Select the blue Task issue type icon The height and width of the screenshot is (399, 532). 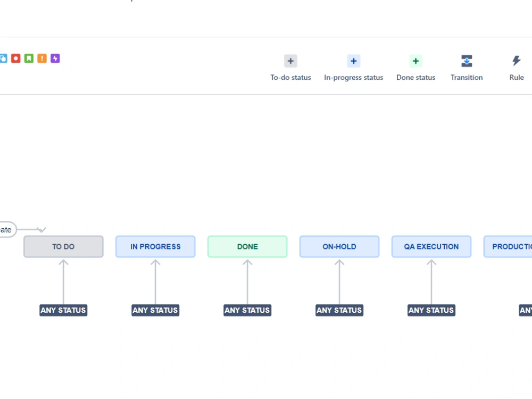3,58
